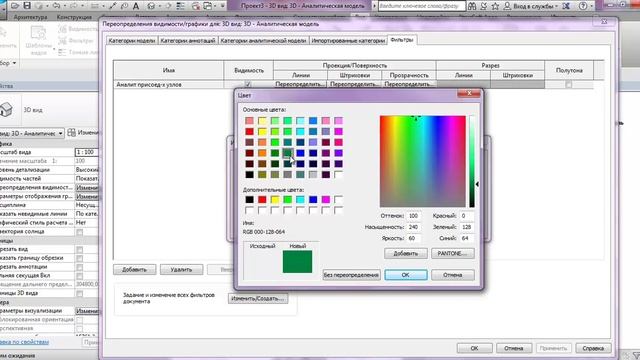Click the Оттенок value field
The width and height of the screenshot is (640, 360).
click(413, 216)
